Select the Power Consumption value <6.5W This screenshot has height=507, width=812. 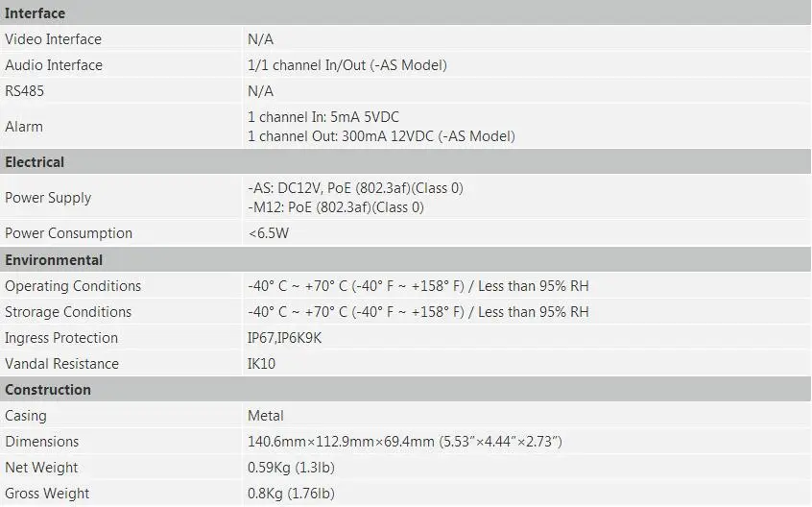tap(268, 233)
